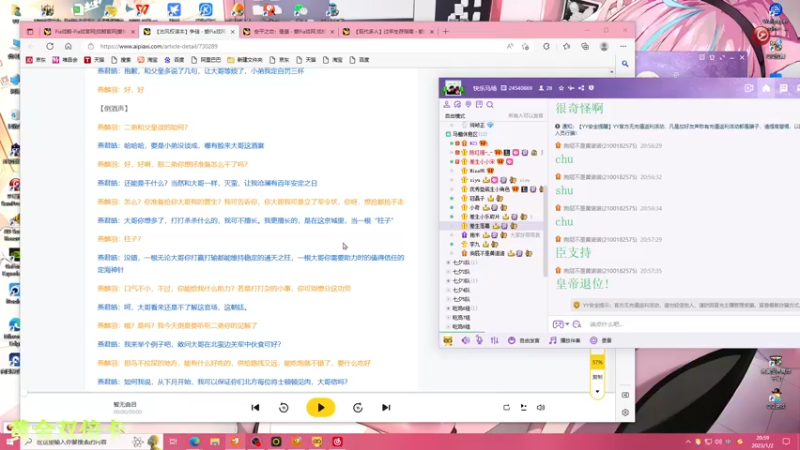Go to the browser home page

[68, 46]
